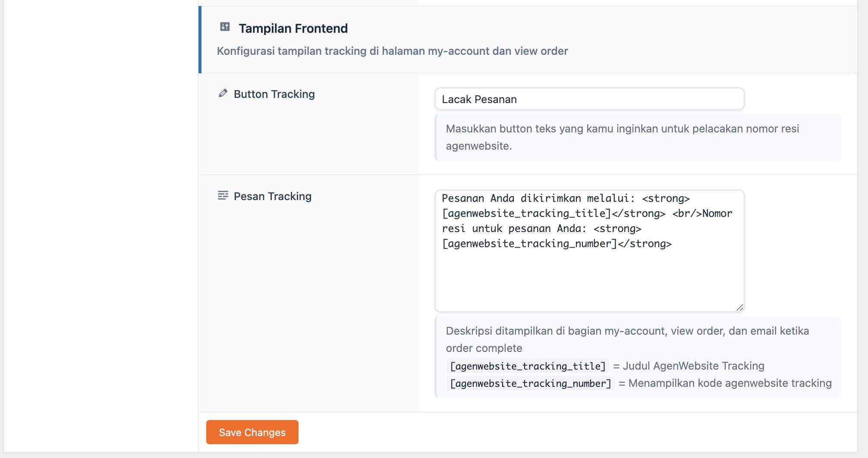Click the Judul AgenWebsite Tracking explanation text
Image resolution: width=868 pixels, height=458 pixels.
pos(693,366)
